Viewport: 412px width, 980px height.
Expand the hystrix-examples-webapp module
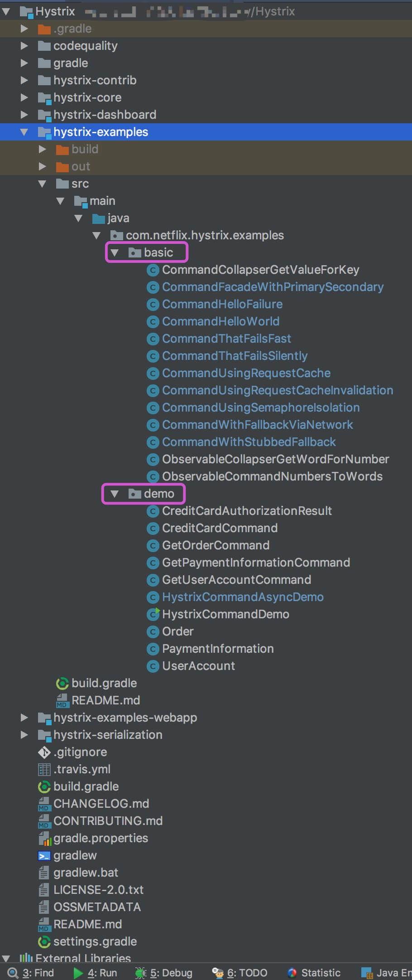coord(24,718)
